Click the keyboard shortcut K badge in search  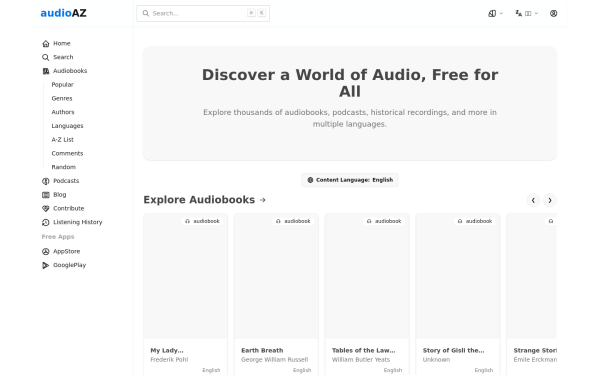pyautogui.click(x=262, y=13)
